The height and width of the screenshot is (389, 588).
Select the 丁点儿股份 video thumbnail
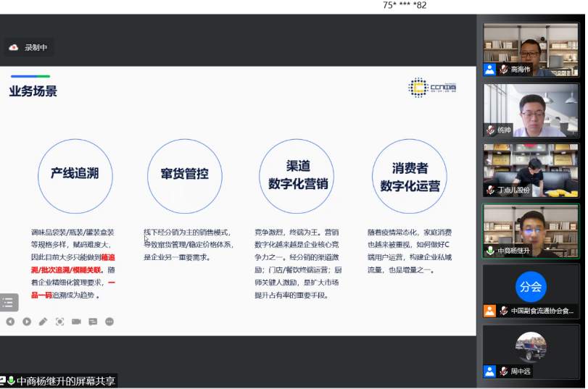pos(531,170)
